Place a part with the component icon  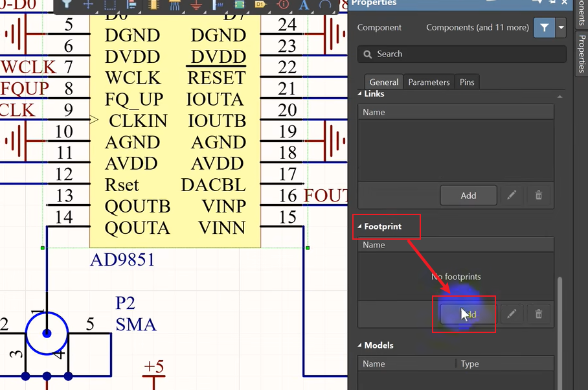(x=153, y=4)
